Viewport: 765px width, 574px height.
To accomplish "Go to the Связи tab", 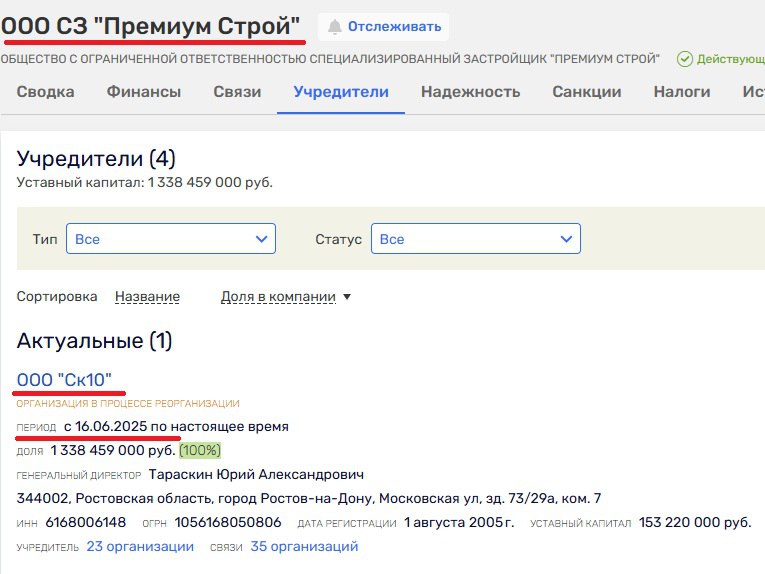I will 237,92.
